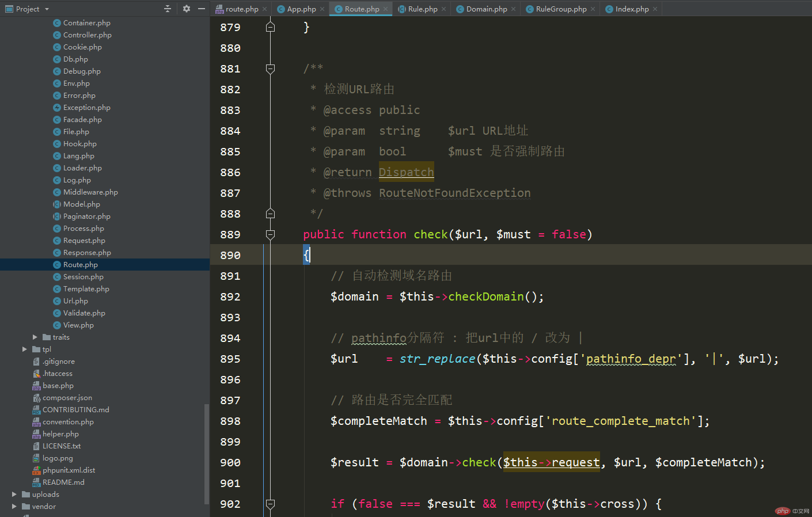Screen dimensions: 812x517
Task: Close the Index.php tab
Action: click(x=655, y=9)
